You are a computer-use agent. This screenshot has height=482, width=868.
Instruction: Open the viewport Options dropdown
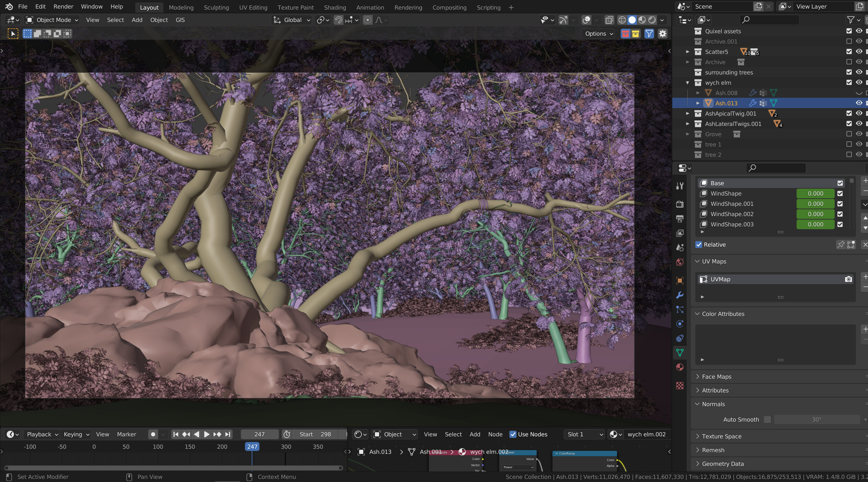(599, 34)
